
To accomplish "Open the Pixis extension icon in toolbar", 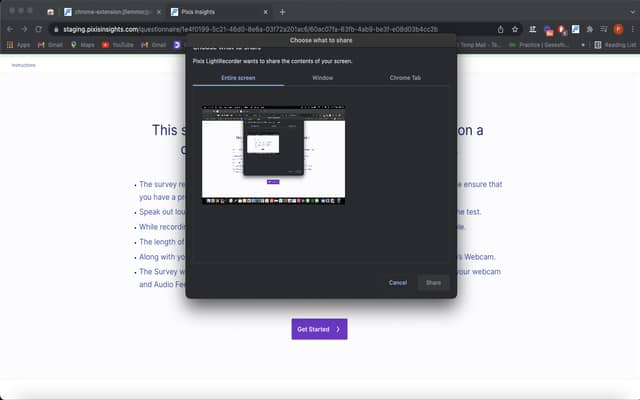I will tap(576, 29).
